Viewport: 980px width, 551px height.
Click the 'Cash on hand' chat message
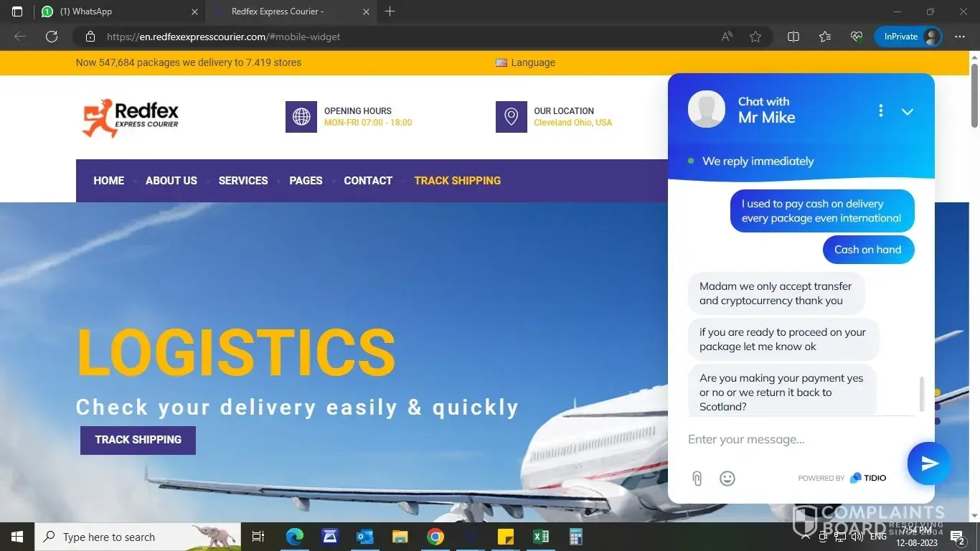[868, 250]
